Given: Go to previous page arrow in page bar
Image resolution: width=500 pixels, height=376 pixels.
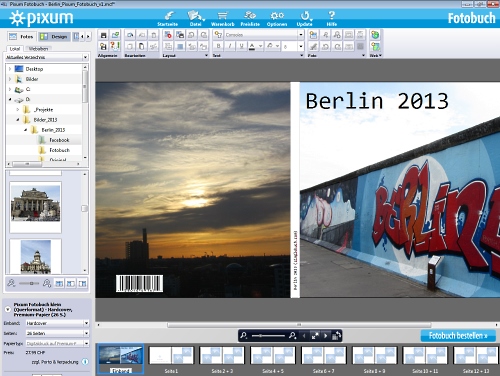Looking at the screenshot, I should (304, 336).
